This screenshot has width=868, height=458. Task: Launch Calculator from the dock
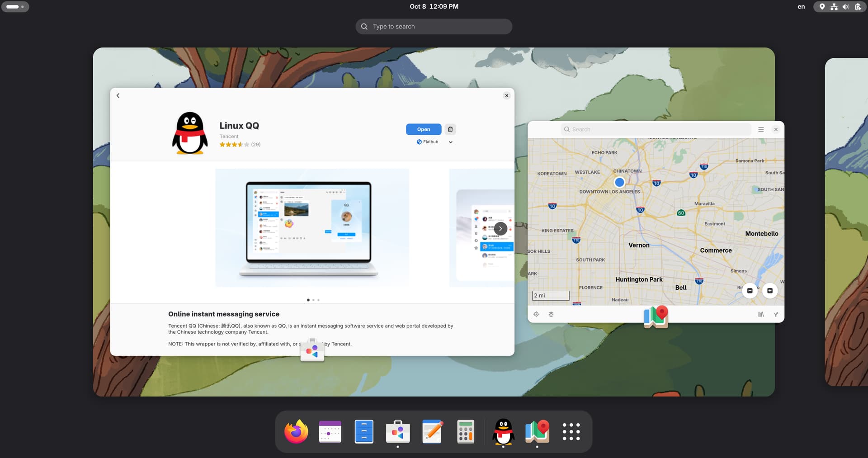point(465,432)
